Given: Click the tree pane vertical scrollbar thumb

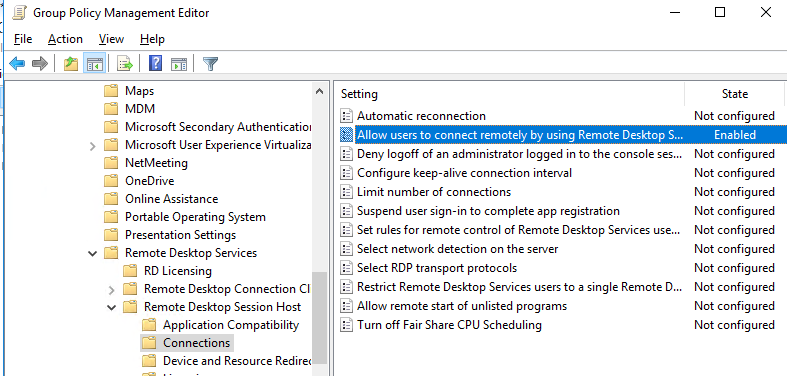Looking at the screenshot, I should coord(319,318).
